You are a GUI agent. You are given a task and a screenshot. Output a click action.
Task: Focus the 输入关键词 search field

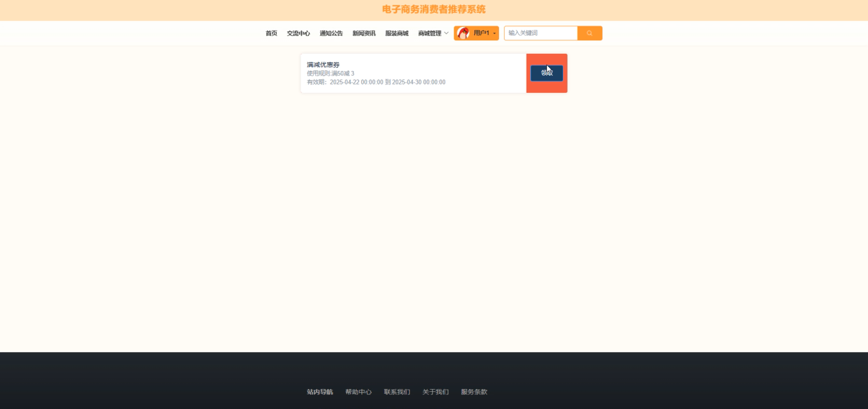(x=541, y=33)
